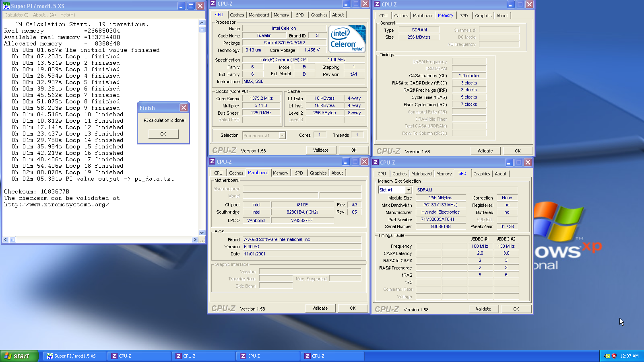Click Bus Speed 125.0 MHz value
The width and height of the screenshot is (644, 362).
click(261, 113)
